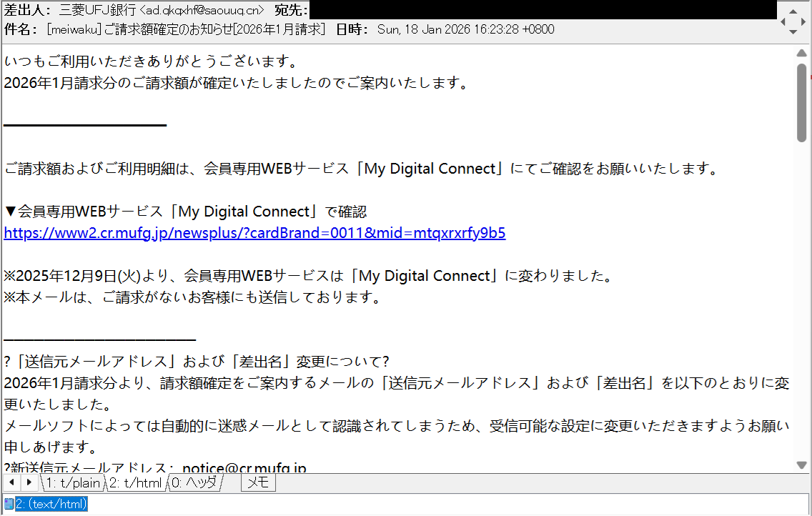Click the '日時:' date label
This screenshot has width=812, height=516.
coord(352,29)
